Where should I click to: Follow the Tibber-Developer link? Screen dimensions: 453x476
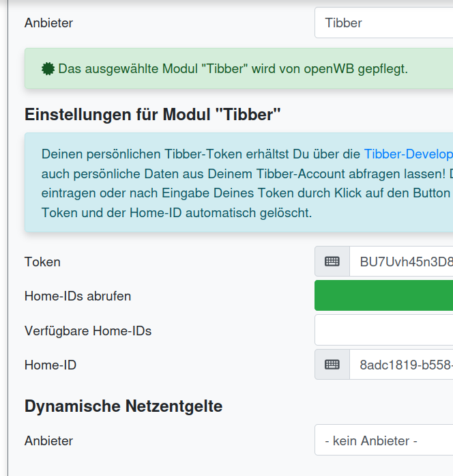pos(408,154)
